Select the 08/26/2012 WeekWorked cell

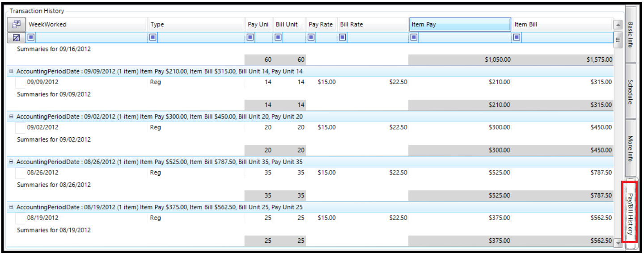tap(87, 173)
